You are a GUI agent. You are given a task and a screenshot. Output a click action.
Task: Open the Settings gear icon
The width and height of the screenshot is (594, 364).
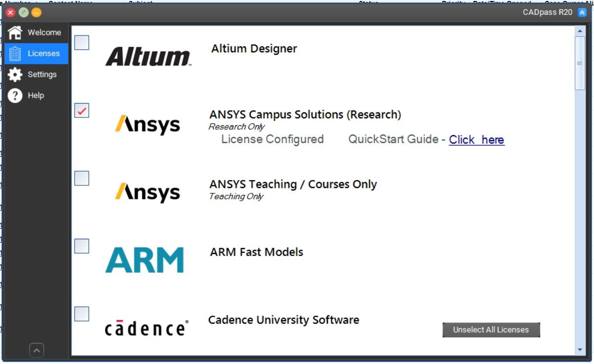coord(15,74)
